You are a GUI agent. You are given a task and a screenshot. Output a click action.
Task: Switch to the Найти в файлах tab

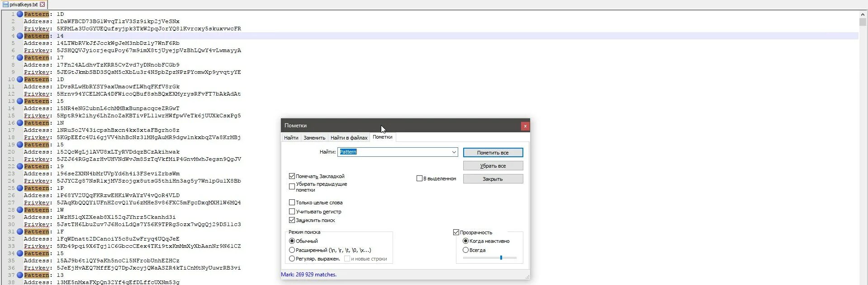349,138
